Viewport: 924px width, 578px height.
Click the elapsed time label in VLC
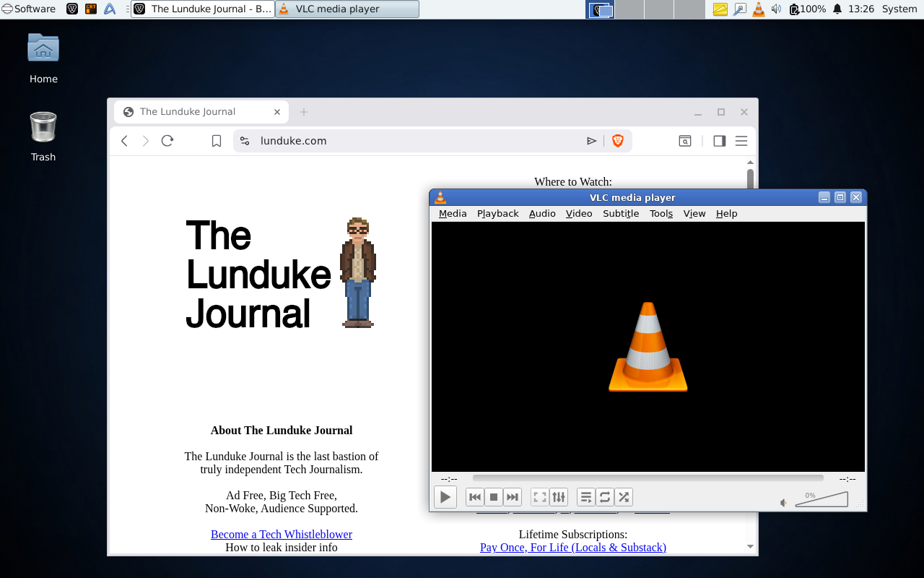tap(449, 479)
